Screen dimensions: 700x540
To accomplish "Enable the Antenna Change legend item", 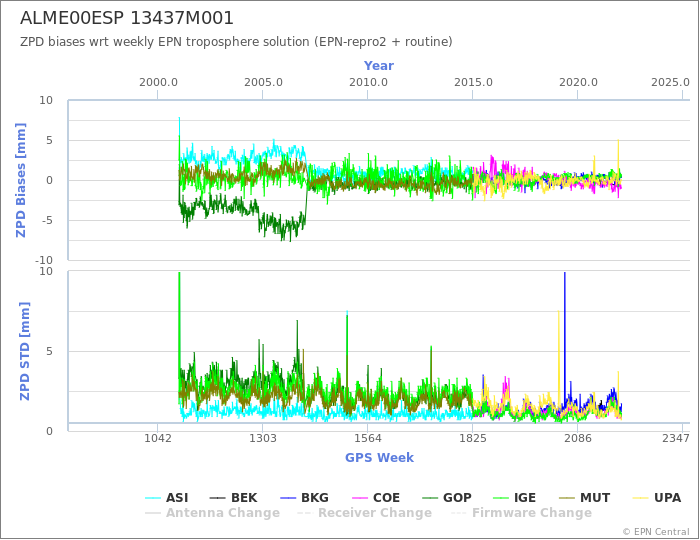I will 212,513.
